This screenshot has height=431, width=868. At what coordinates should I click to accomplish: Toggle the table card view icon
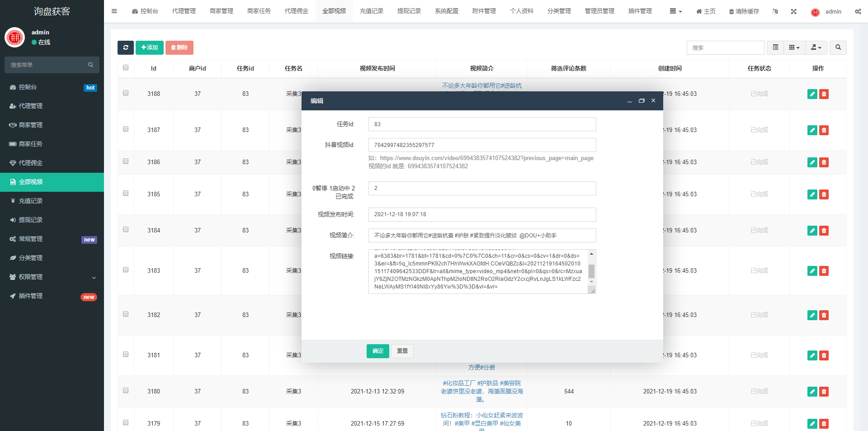click(775, 47)
